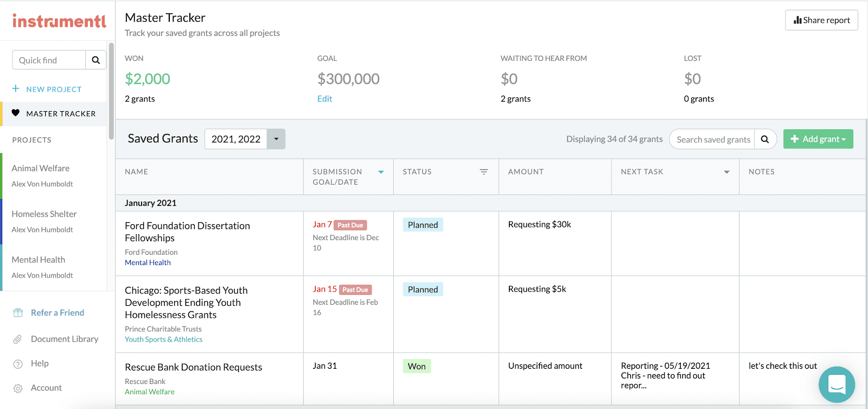Click the Share report button
This screenshot has width=868, height=409.
pyautogui.click(x=821, y=20)
